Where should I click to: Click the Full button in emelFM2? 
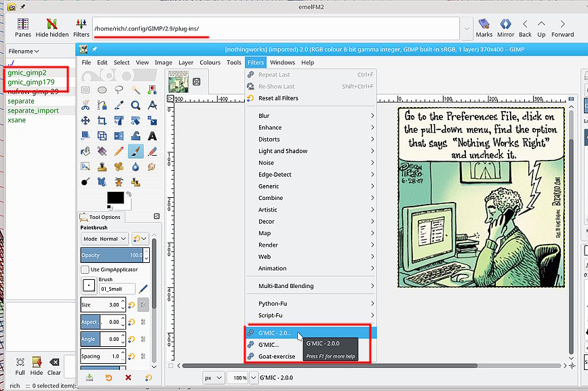20,367
